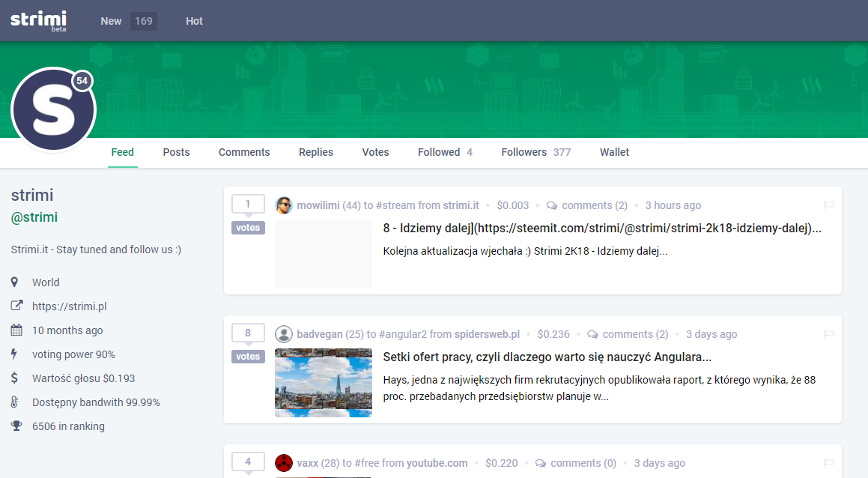Viewport: 868px width, 478px height.
Task: Switch to the Posts tab
Action: (x=176, y=152)
